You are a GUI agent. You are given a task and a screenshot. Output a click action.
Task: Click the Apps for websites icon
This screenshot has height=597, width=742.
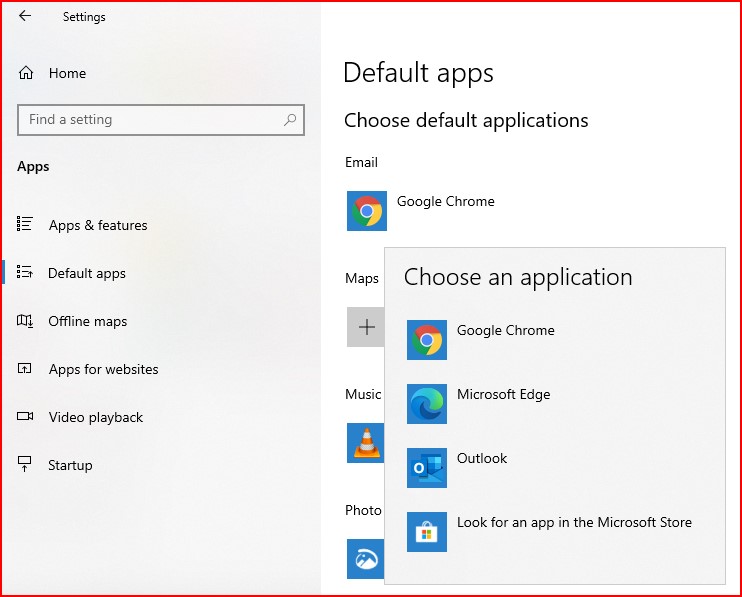click(25, 368)
